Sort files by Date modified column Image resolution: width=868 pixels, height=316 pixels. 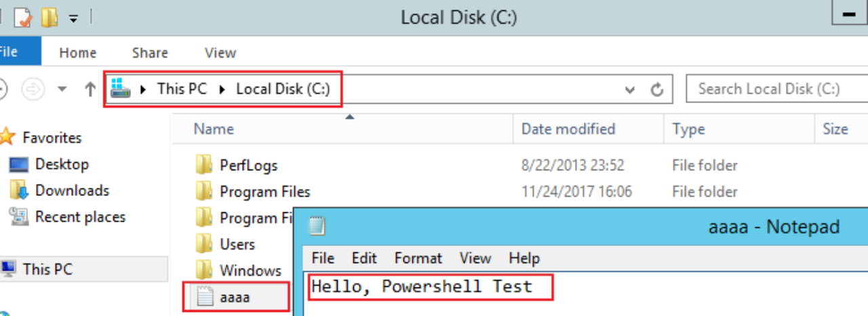(x=568, y=129)
